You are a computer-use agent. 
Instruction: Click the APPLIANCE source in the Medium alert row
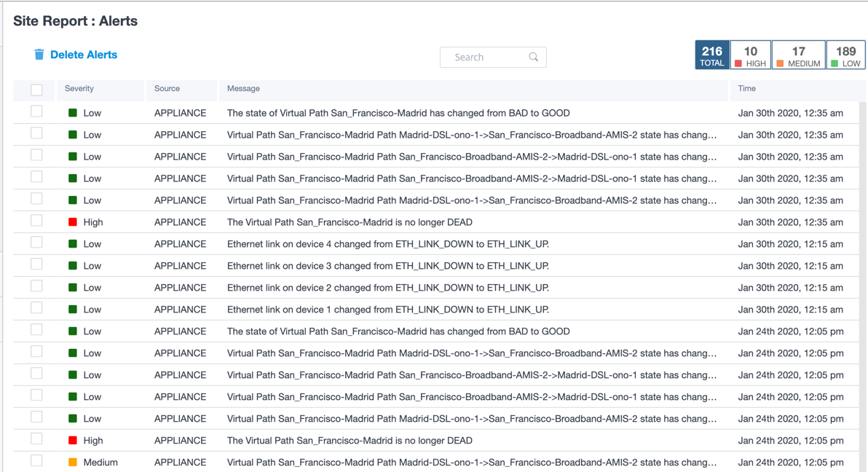coord(180,462)
